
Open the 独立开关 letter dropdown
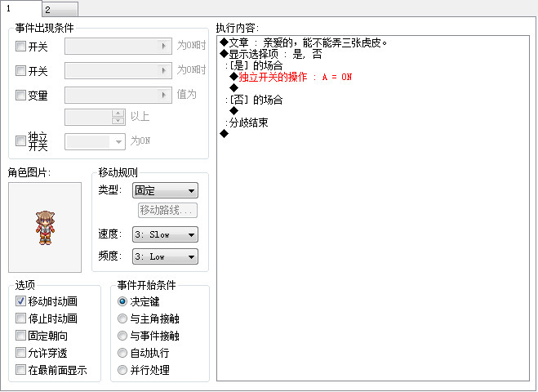[95, 141]
